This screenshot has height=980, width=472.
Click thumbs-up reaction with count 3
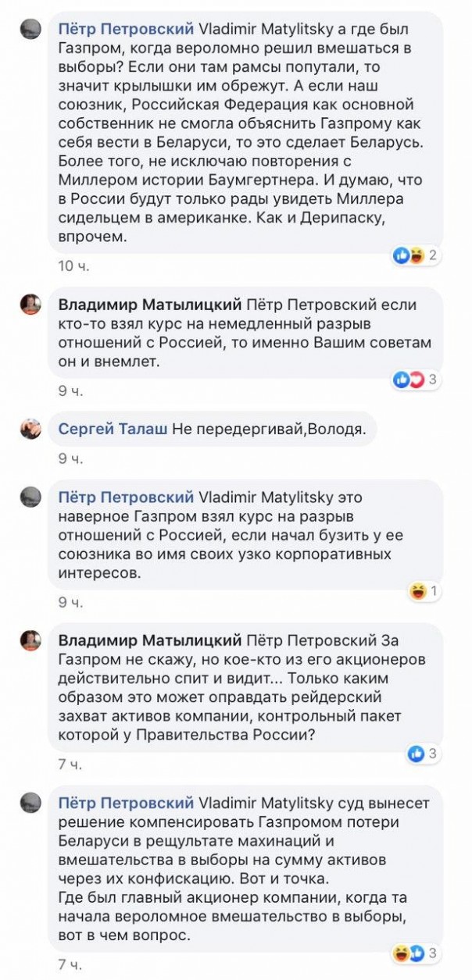[x=422, y=754]
